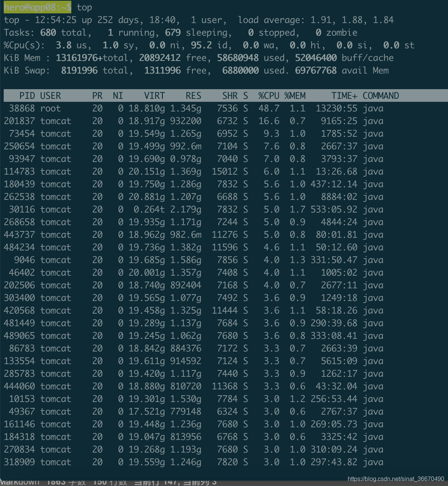
Task: Click the %CPU column header
Action: pyautogui.click(x=269, y=95)
